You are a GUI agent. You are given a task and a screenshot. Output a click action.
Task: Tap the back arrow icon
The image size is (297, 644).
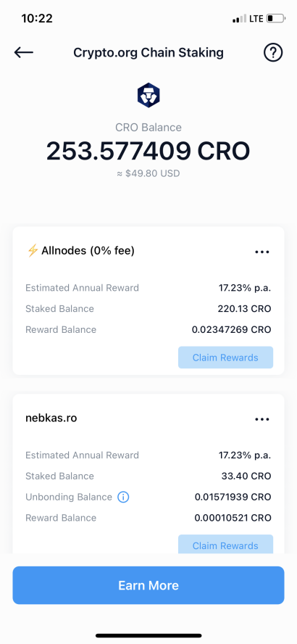coord(24,52)
